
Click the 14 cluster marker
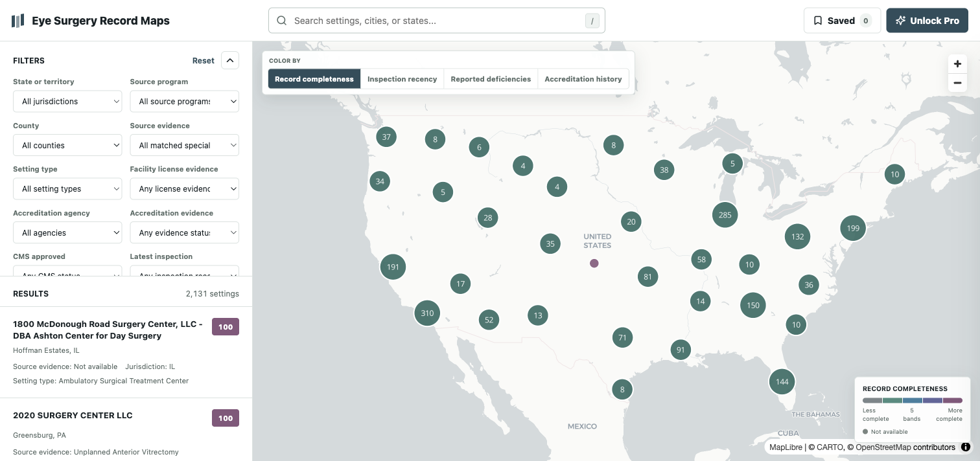701,301
